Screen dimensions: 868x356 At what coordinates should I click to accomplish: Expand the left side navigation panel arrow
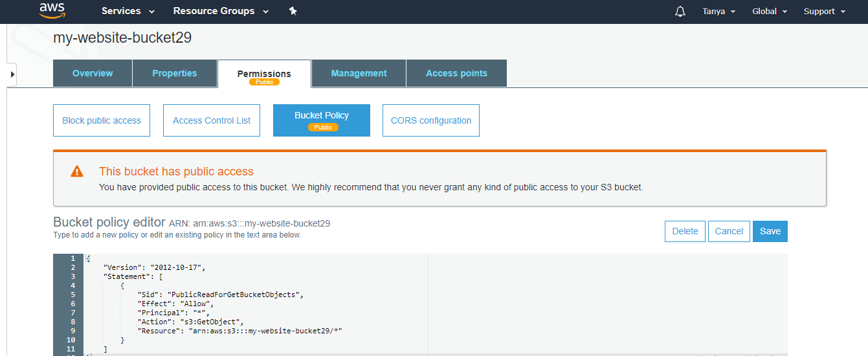click(11, 74)
